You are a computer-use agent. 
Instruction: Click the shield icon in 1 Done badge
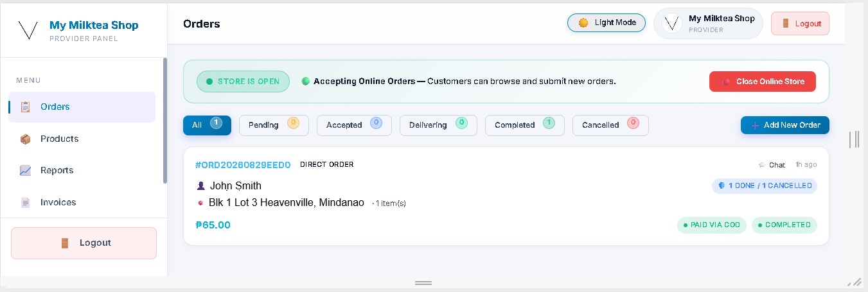coord(722,185)
